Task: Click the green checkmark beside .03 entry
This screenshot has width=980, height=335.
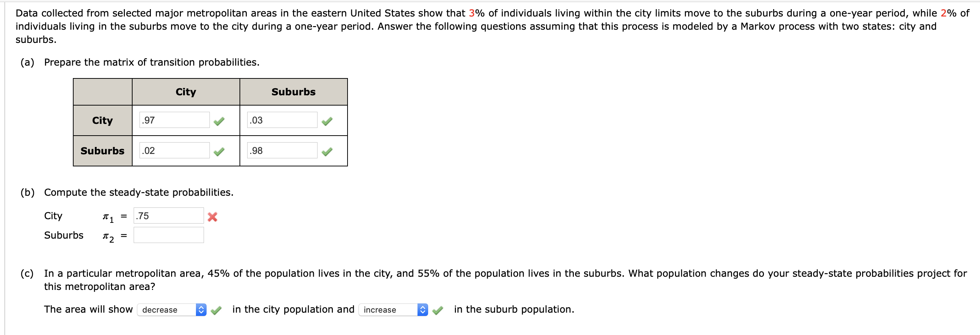Action: tap(327, 121)
